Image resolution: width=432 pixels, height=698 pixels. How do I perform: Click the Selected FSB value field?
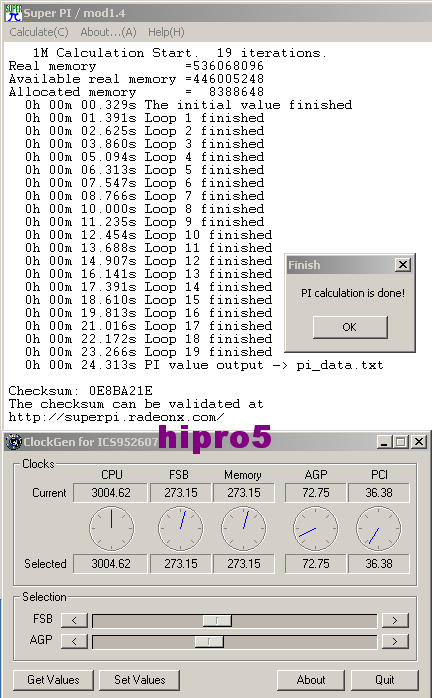pos(180,564)
